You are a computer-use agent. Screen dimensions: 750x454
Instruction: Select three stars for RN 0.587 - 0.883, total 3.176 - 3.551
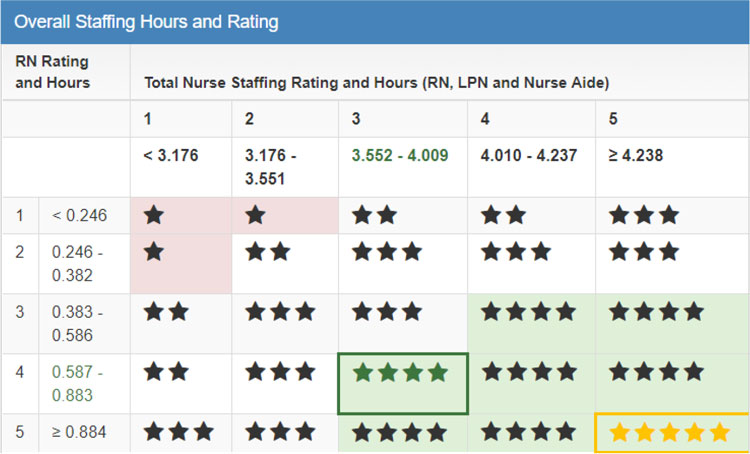pos(280,372)
